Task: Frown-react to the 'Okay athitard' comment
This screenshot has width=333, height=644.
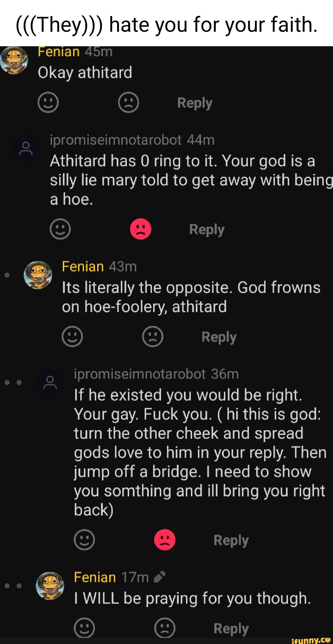Action: (129, 102)
